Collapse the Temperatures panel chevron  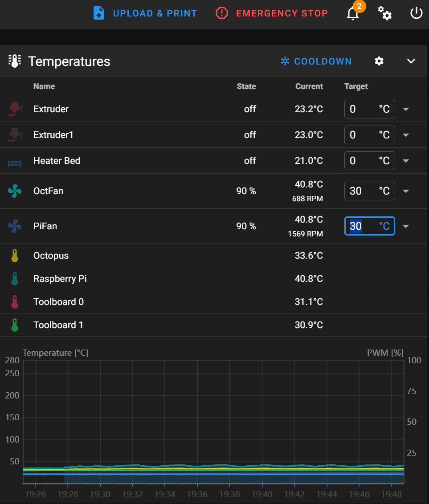[x=411, y=61]
